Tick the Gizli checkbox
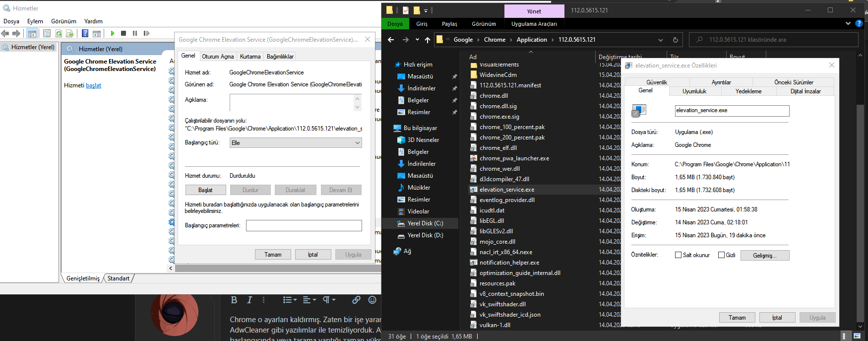The width and height of the screenshot is (868, 341). 721,255
